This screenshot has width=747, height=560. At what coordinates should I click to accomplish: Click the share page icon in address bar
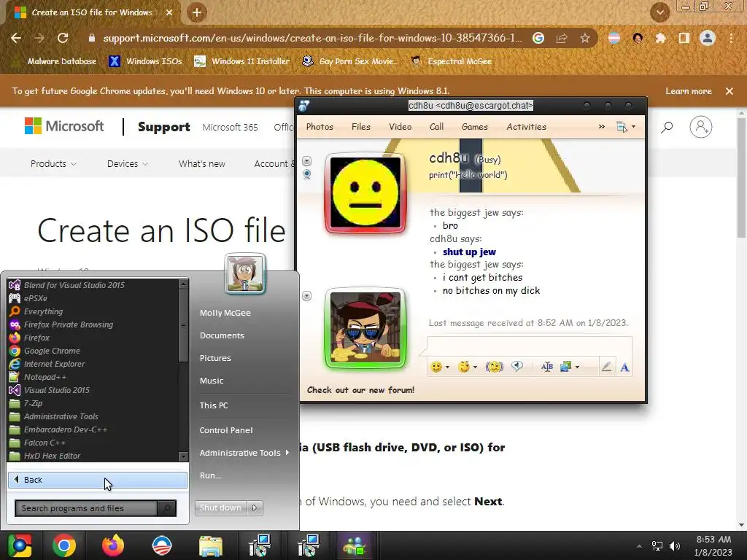click(562, 38)
